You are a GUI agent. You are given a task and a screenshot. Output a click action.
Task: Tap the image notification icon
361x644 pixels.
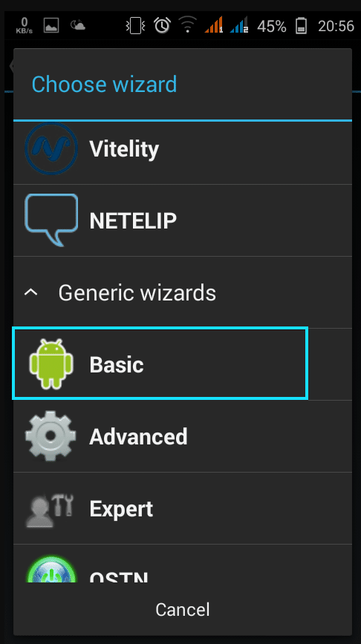click(x=51, y=26)
